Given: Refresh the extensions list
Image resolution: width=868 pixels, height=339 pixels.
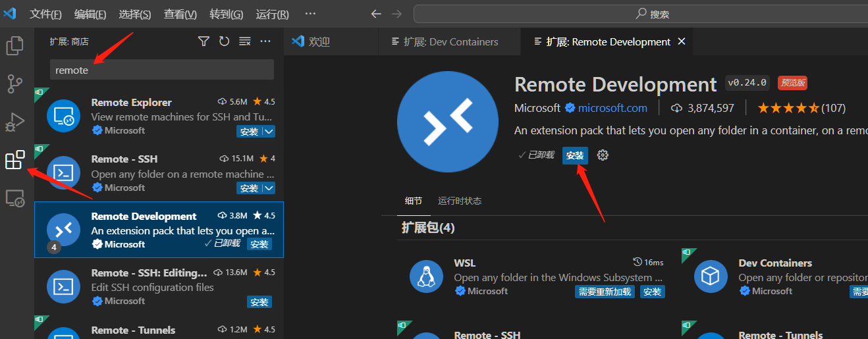Looking at the screenshot, I should click(x=225, y=41).
